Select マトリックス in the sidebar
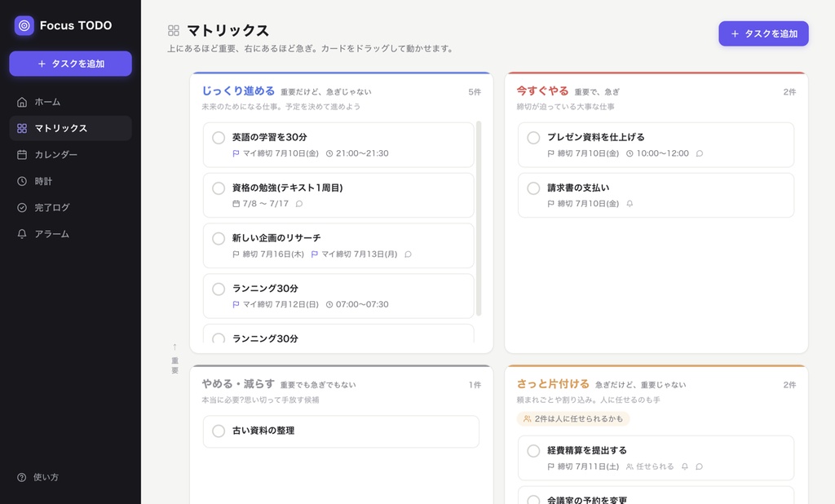Image resolution: width=835 pixels, height=504 pixels. (x=70, y=128)
